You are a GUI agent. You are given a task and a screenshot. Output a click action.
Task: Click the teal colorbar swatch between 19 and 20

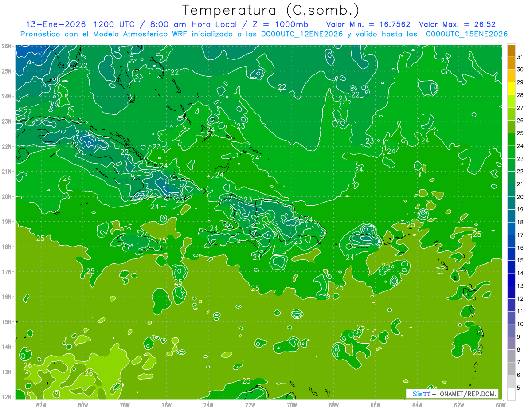click(x=511, y=203)
